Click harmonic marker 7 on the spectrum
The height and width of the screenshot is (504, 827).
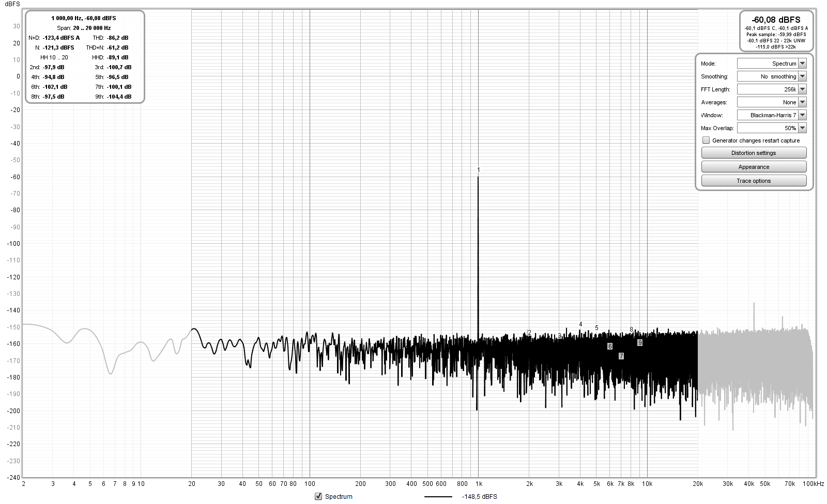click(621, 356)
